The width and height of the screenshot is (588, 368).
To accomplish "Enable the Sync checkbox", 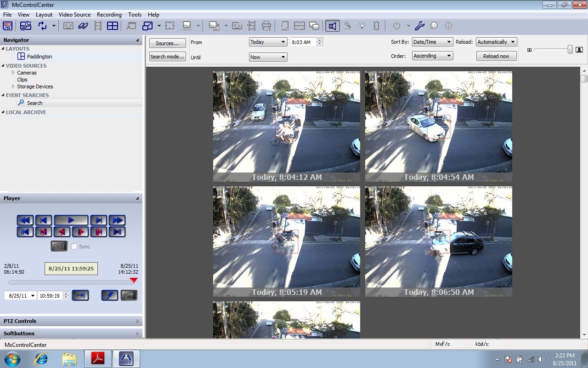I will (74, 247).
